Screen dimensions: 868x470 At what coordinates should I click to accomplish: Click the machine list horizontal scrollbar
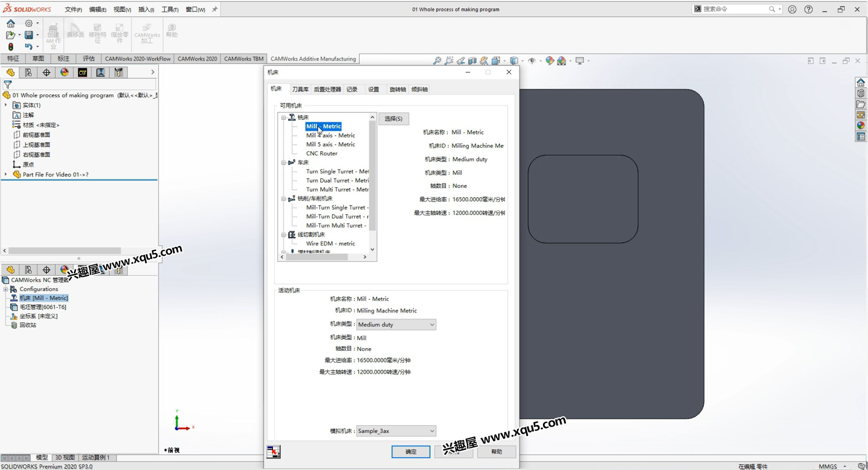click(x=317, y=257)
